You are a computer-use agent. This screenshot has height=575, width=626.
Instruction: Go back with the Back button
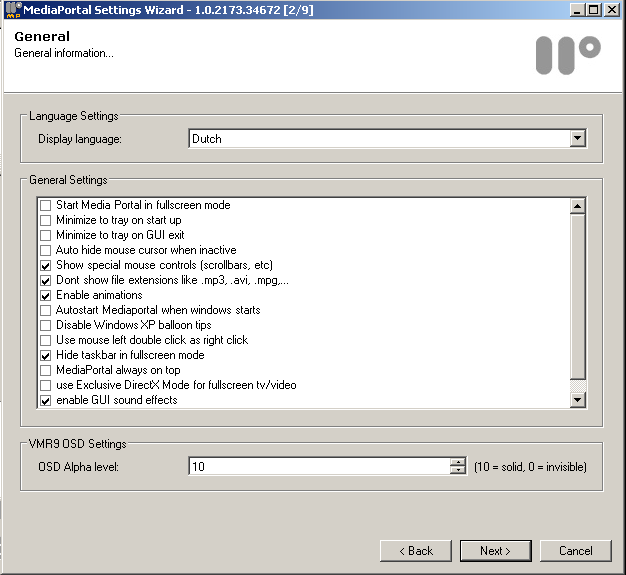416,551
